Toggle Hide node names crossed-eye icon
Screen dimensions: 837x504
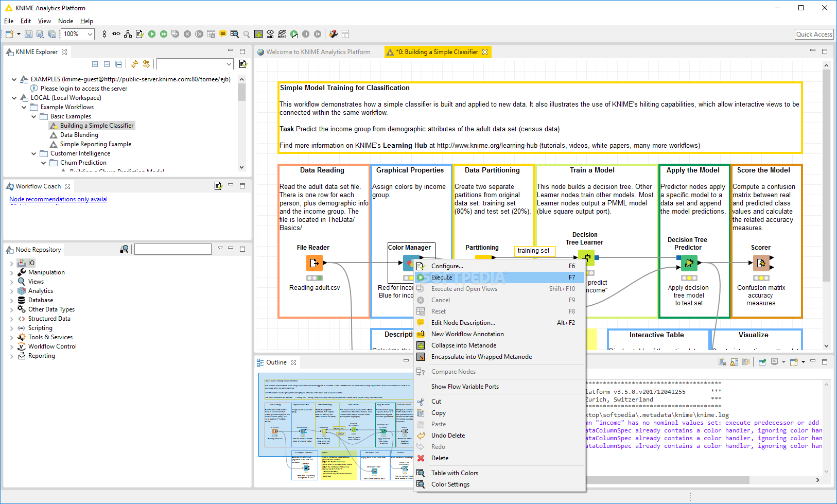coord(282,34)
